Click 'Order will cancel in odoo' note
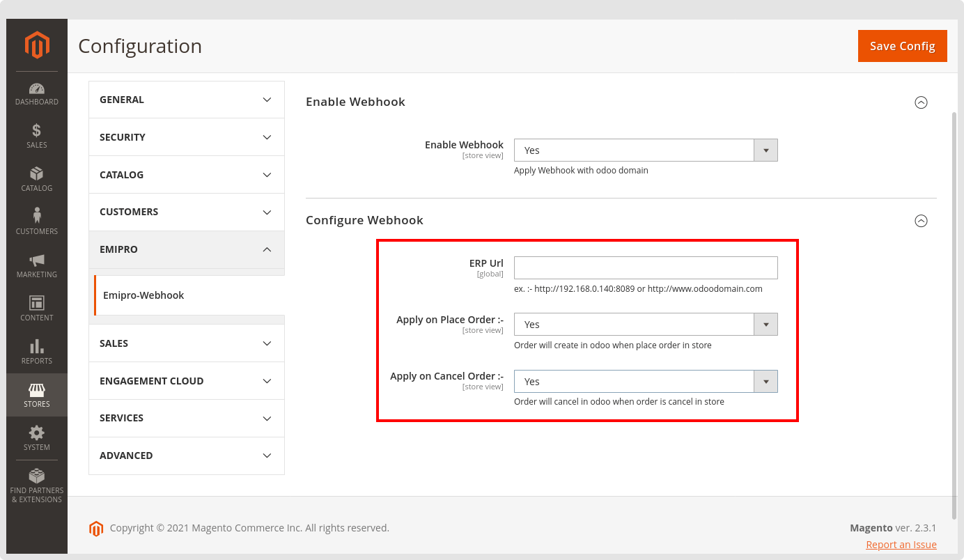The image size is (964, 560). [619, 402]
